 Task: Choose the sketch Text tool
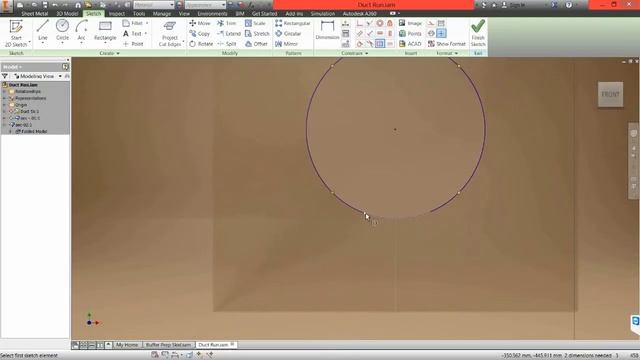point(132,33)
